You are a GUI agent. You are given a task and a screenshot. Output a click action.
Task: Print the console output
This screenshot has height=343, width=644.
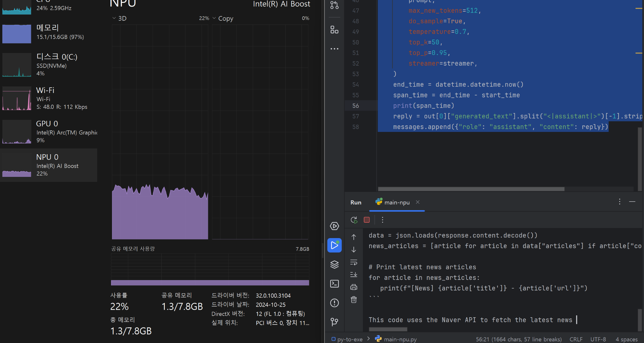click(354, 287)
